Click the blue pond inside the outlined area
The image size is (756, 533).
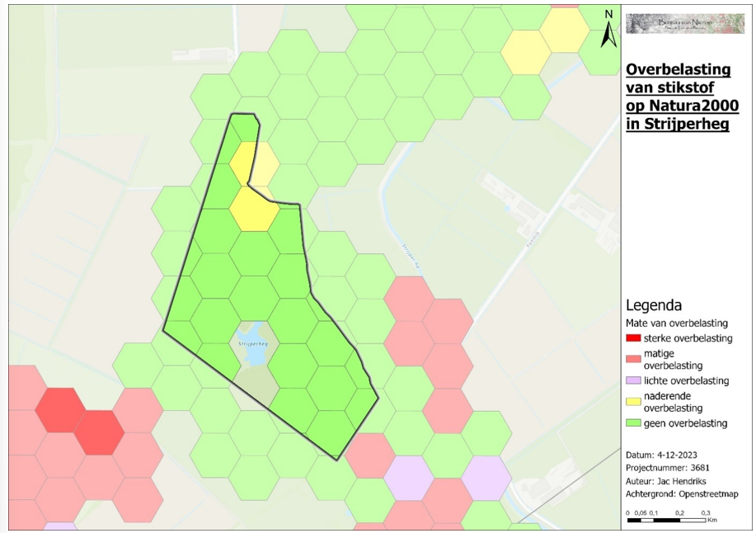tap(256, 355)
